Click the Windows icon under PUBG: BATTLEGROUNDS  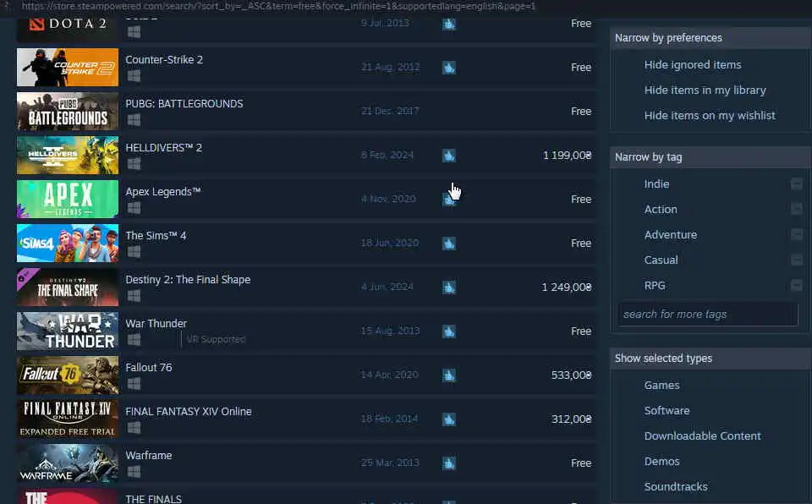[134, 120]
